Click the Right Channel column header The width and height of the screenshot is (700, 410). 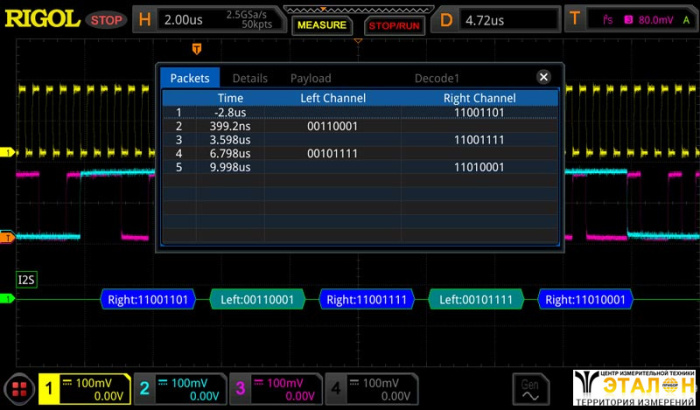pos(479,98)
